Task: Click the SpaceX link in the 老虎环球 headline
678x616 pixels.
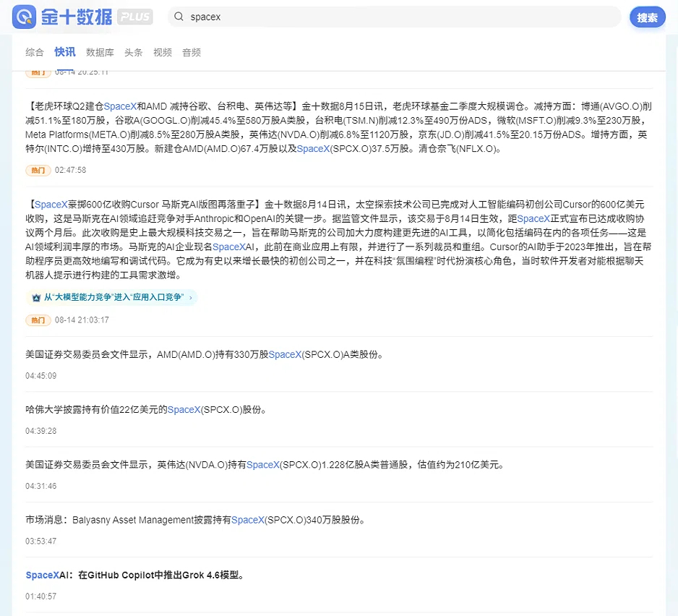Action: click(x=120, y=106)
